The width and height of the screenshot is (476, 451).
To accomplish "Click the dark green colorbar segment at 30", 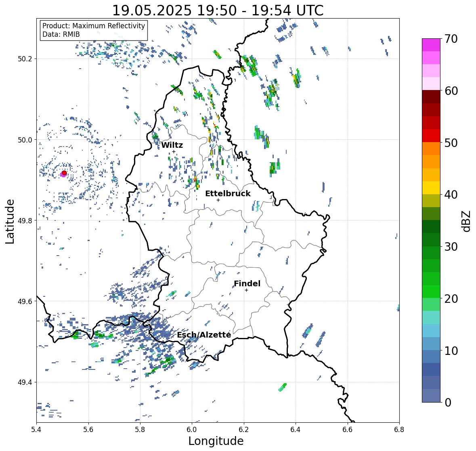I will pos(431,240).
